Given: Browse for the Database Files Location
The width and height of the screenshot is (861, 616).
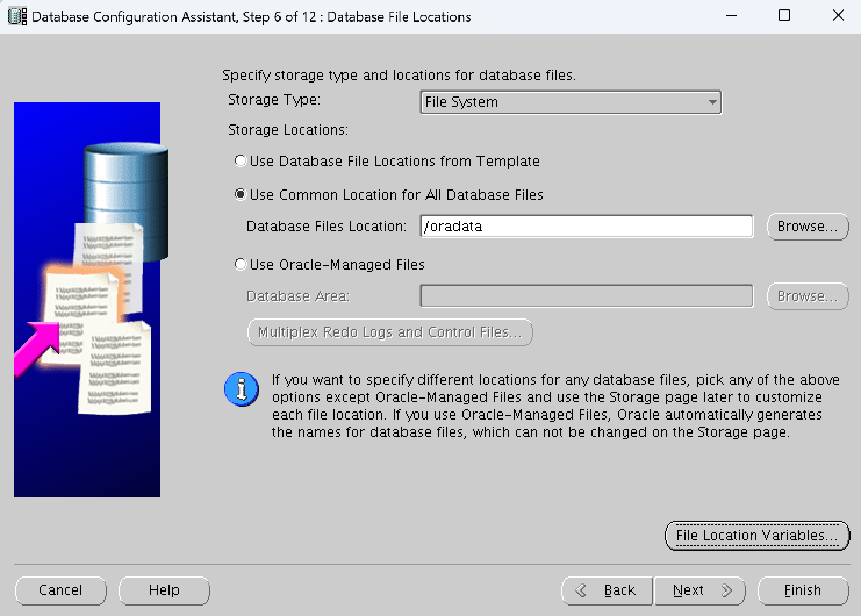Looking at the screenshot, I should [808, 226].
